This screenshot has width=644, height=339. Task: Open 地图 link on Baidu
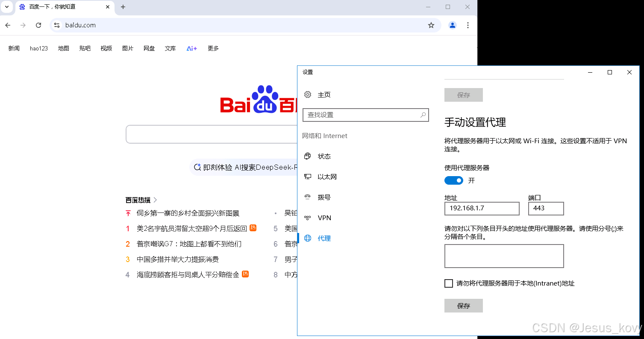[x=64, y=48]
